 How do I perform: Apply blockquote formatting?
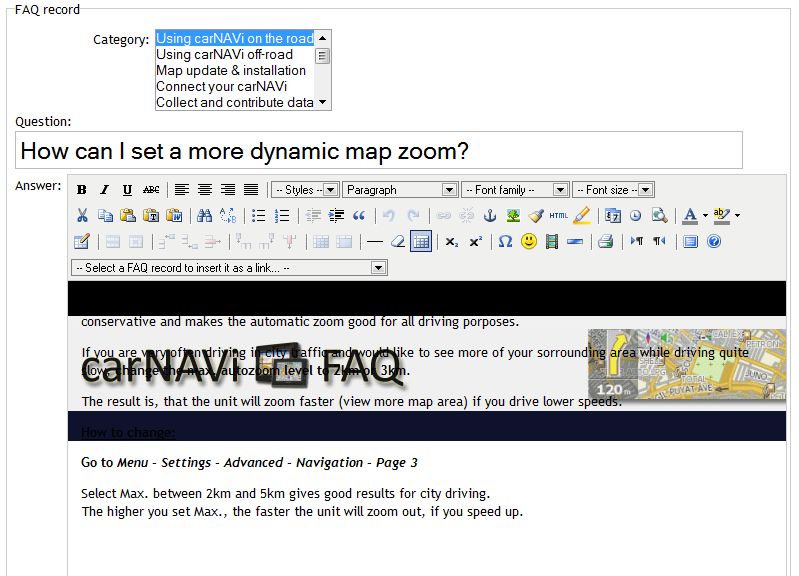359,216
